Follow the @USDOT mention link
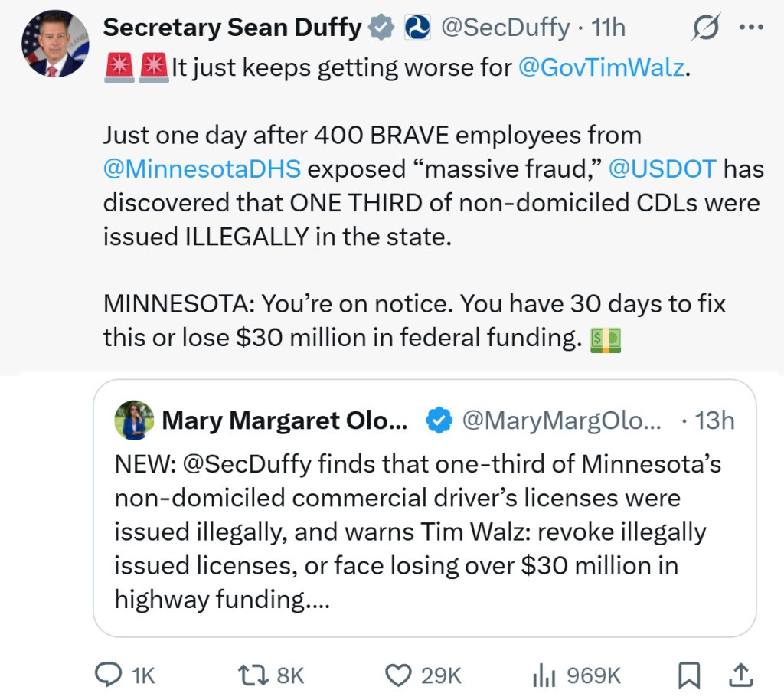Image resolution: width=784 pixels, height=700 pixels. tap(663, 168)
